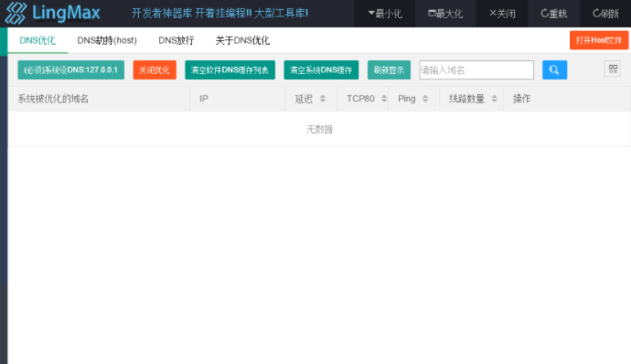Screen dimensions: 631x364
Task: Click the 打开Host文件 button
Action: click(599, 40)
